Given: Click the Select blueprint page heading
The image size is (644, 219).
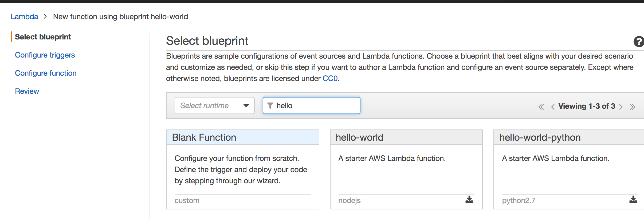Looking at the screenshot, I should tap(207, 41).
